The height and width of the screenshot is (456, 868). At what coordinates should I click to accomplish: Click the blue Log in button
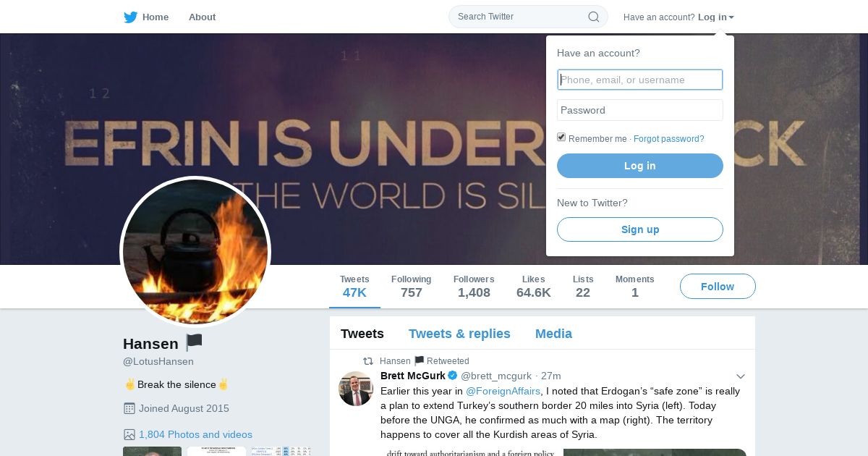[x=640, y=166]
